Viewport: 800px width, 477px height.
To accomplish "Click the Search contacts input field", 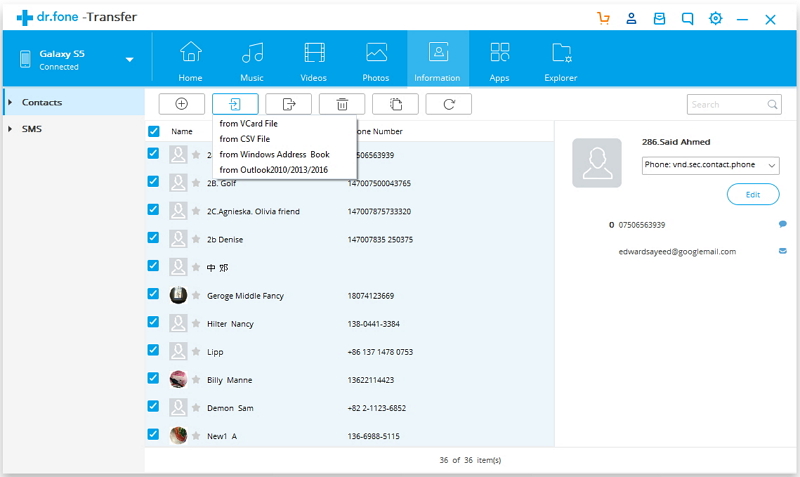I will click(726, 104).
